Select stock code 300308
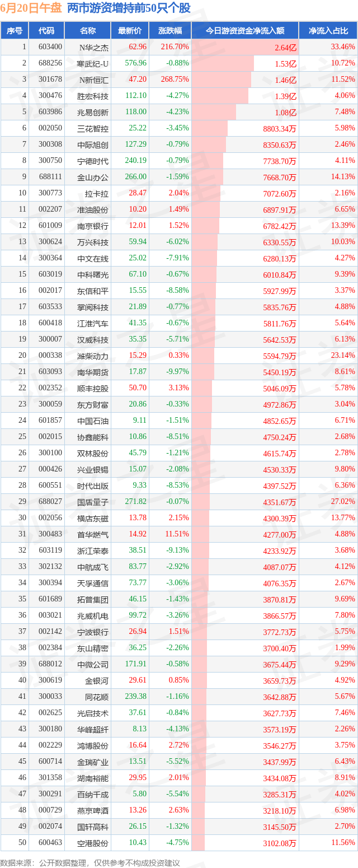The height and width of the screenshot is (868, 358). (50, 144)
